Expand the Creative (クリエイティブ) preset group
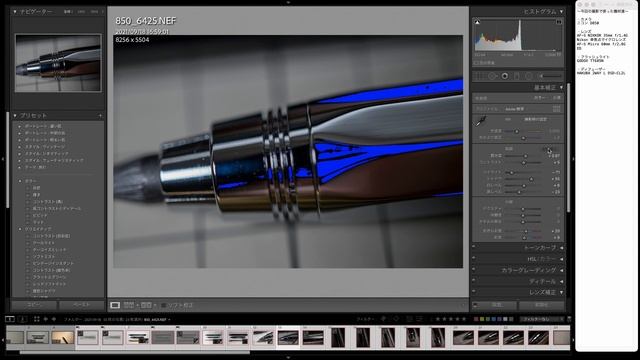This screenshot has width=640, height=360. (20, 229)
